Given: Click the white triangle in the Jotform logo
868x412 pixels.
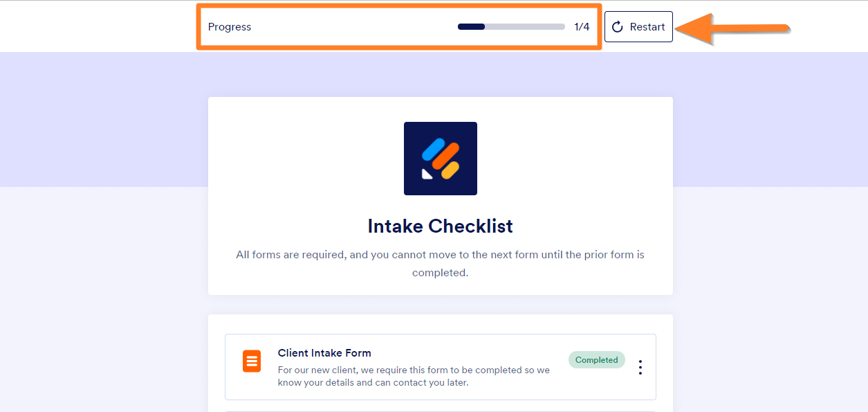Looking at the screenshot, I should 427,174.
